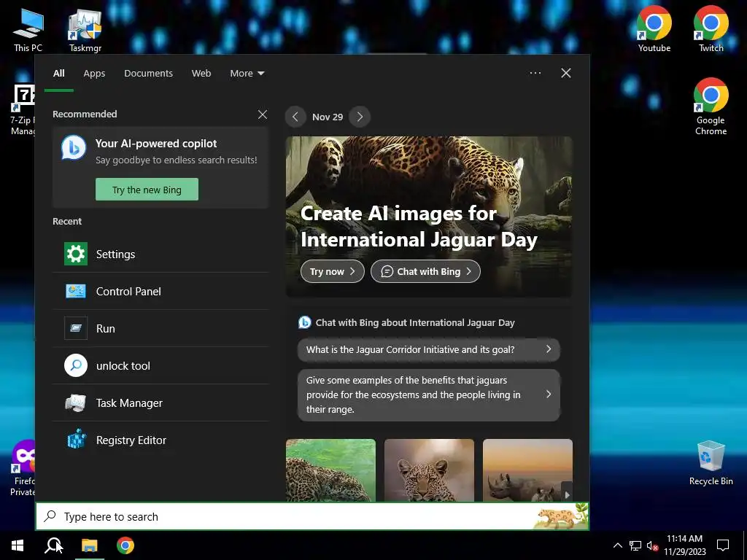Screen dimensions: 747x560
Task: Click the taskbar Search icon
Action: point(53,545)
